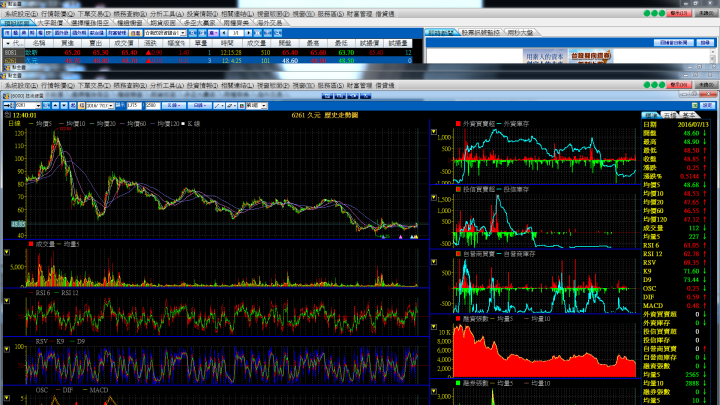Click the first icon right of watchlist dropdown
This screenshot has height=405, width=720.
pos(192,33)
